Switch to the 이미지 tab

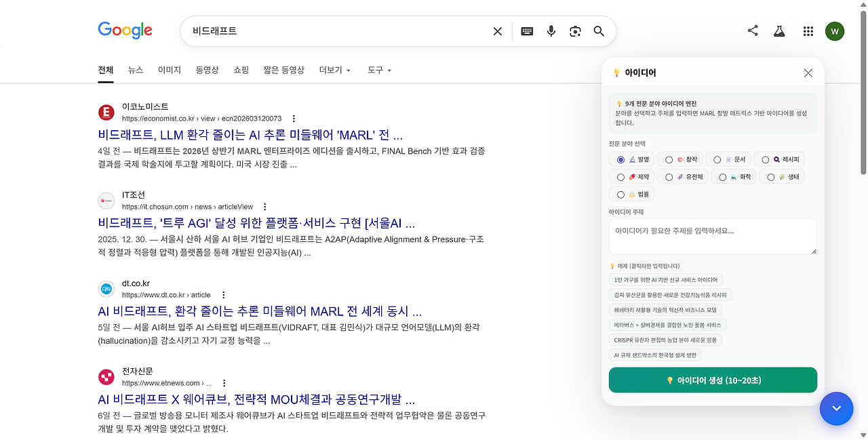169,70
